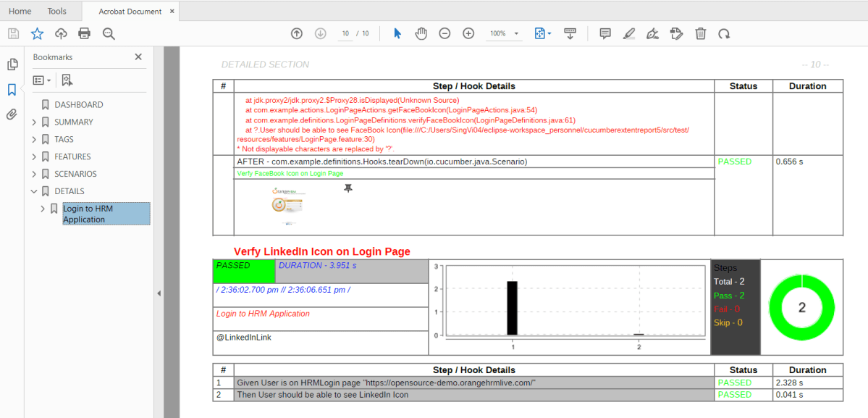
Task: Star this file as favorite
Action: [x=37, y=33]
